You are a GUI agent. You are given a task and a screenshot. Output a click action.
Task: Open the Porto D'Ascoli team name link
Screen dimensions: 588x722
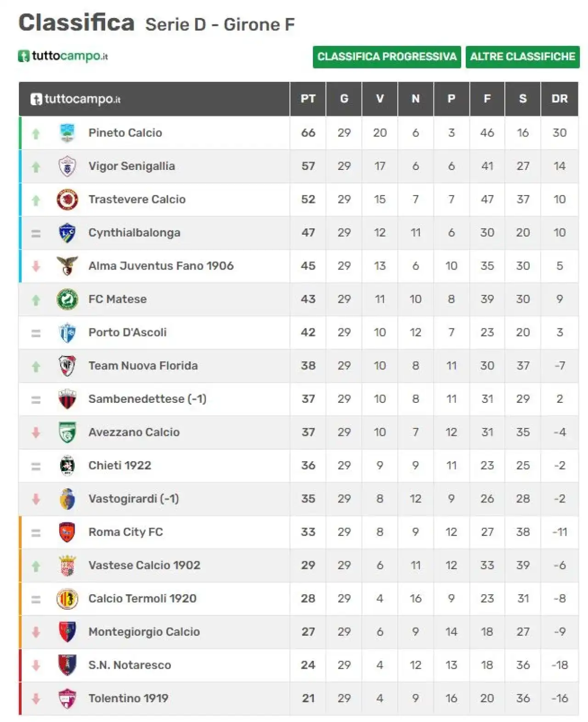coord(127,333)
